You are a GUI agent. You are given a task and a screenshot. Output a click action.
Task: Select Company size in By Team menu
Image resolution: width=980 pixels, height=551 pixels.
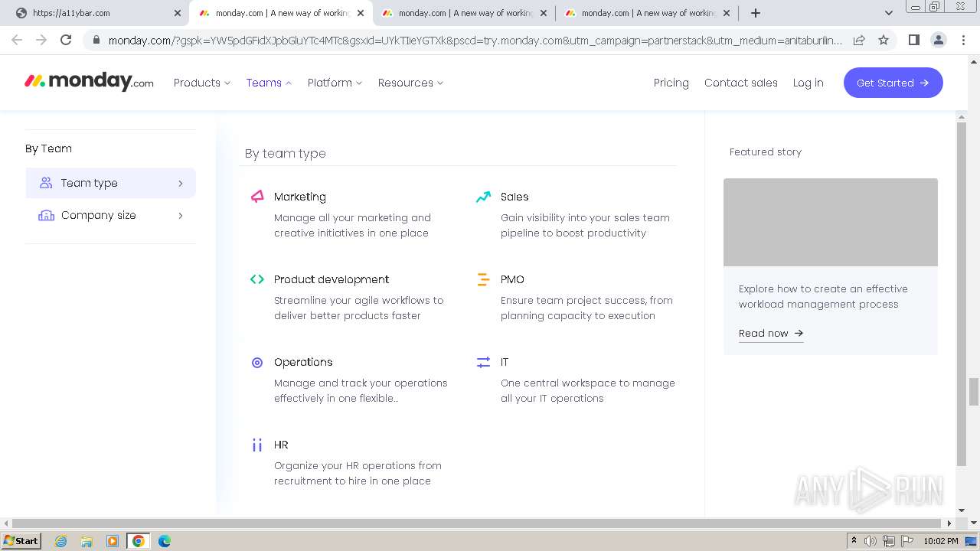pyautogui.click(x=110, y=215)
